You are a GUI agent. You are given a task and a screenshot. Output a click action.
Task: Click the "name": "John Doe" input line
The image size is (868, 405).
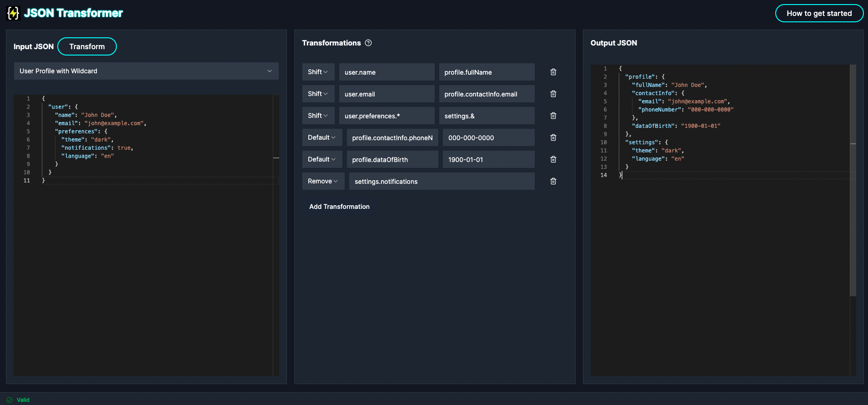tap(86, 115)
